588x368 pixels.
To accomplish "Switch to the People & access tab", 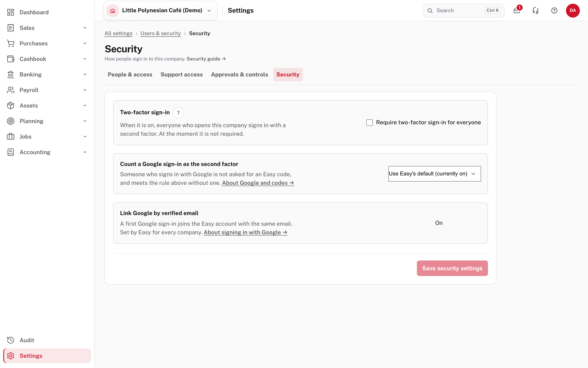I will pyautogui.click(x=130, y=74).
